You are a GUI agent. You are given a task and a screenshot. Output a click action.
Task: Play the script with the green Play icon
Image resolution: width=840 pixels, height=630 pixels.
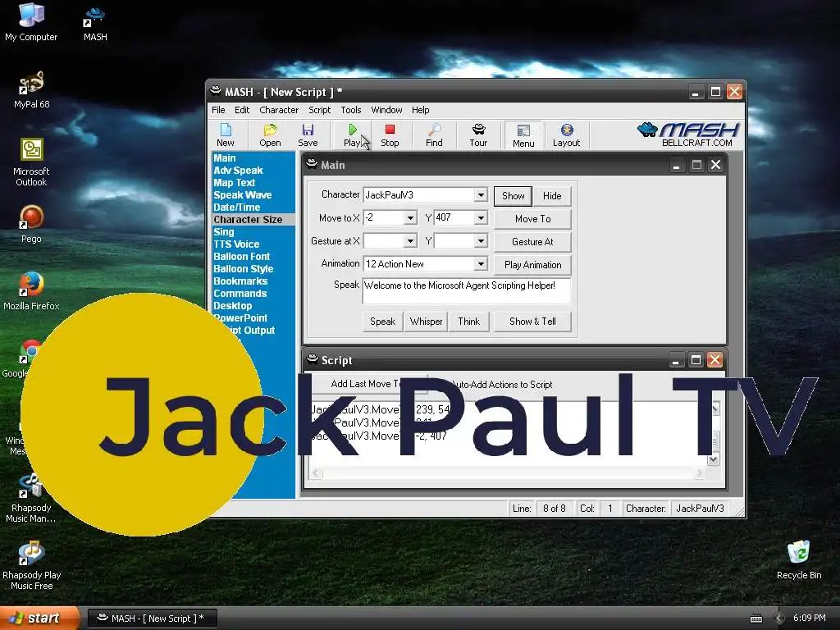pyautogui.click(x=352, y=135)
